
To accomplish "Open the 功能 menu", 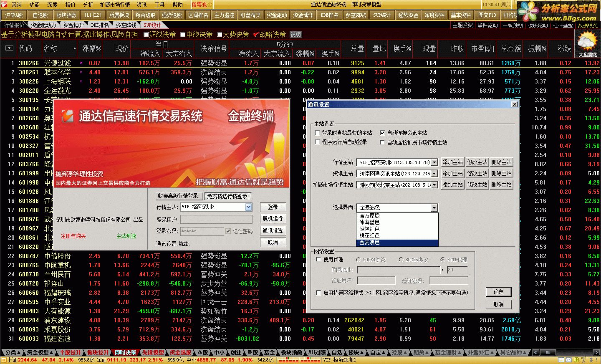I will (35, 5).
